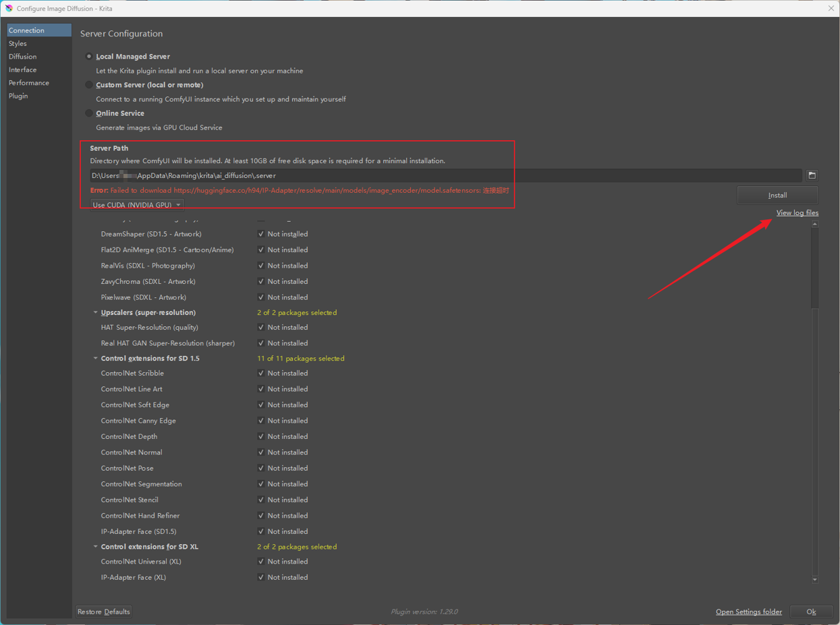This screenshot has height=625, width=840.
Task: Uncheck ControlNet Scribble package
Action: pos(260,373)
